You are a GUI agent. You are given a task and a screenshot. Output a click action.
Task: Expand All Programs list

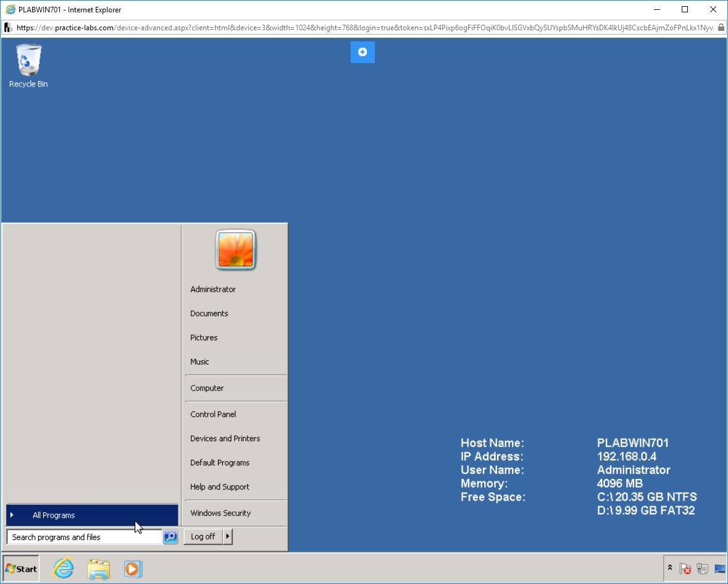tap(92, 515)
